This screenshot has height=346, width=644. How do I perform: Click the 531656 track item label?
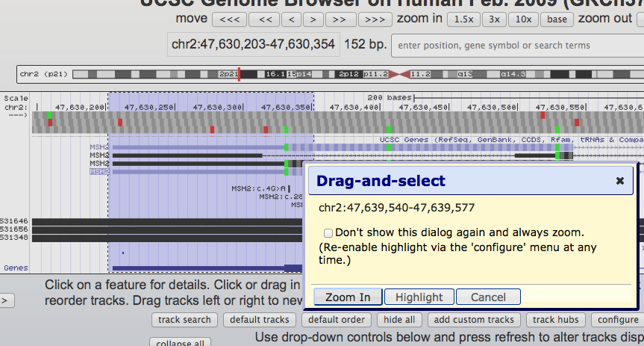coord(14,229)
